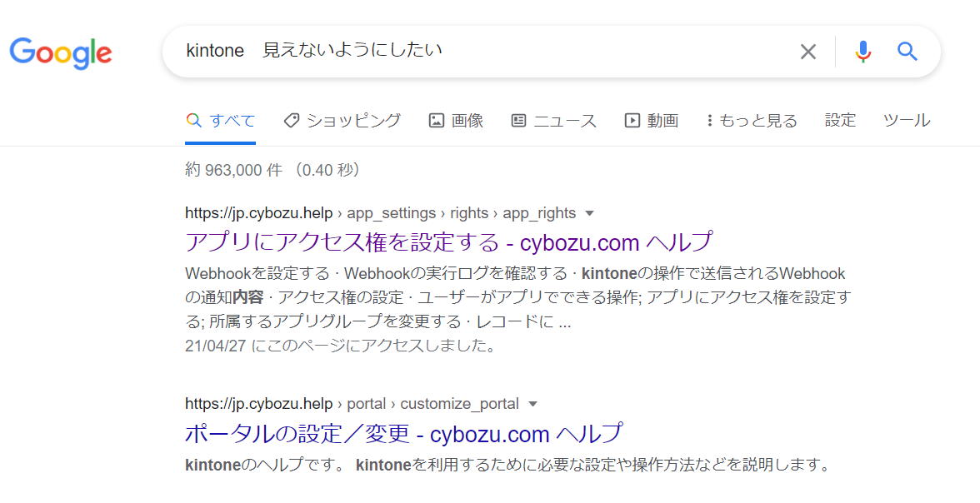Select すべて to show all results

pos(222,120)
